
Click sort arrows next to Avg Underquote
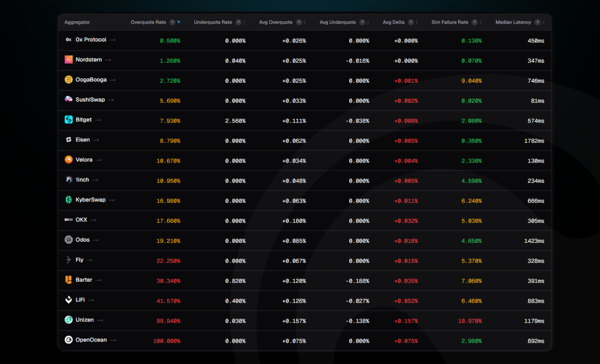click(x=368, y=22)
